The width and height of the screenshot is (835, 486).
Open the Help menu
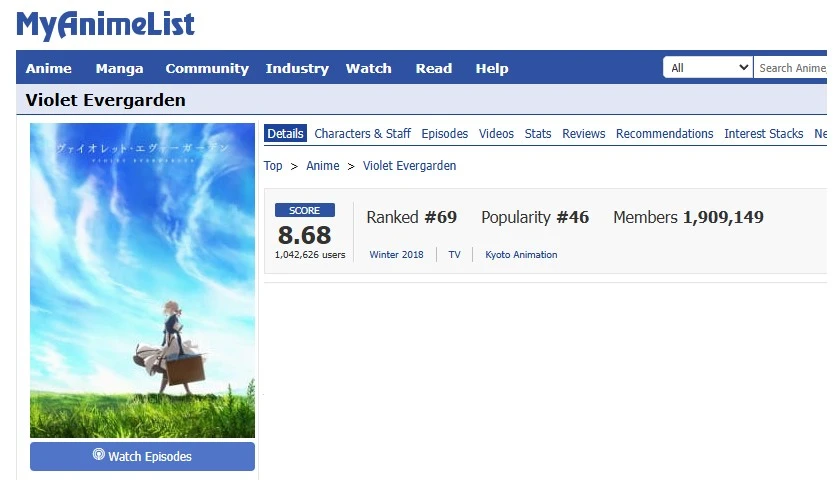pos(492,69)
